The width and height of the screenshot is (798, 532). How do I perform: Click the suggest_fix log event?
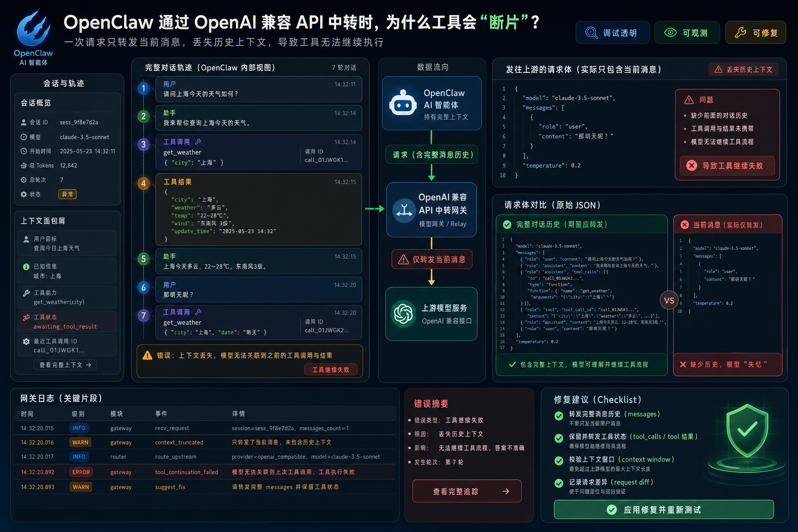coord(170,487)
